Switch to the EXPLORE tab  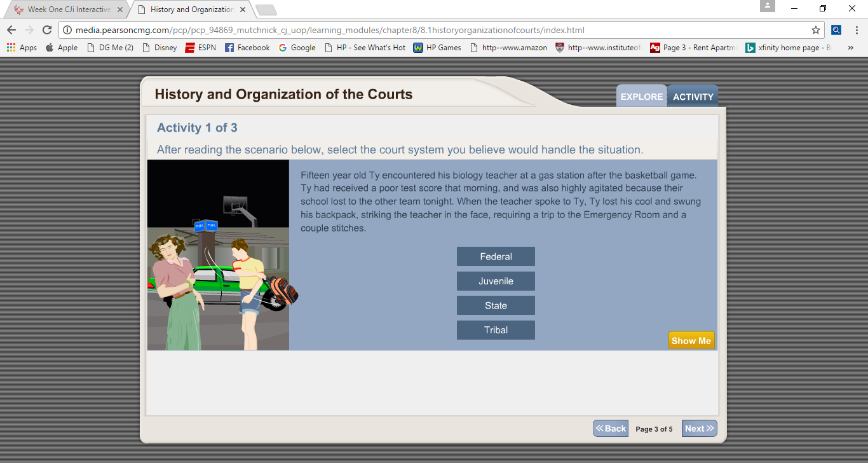pos(641,97)
